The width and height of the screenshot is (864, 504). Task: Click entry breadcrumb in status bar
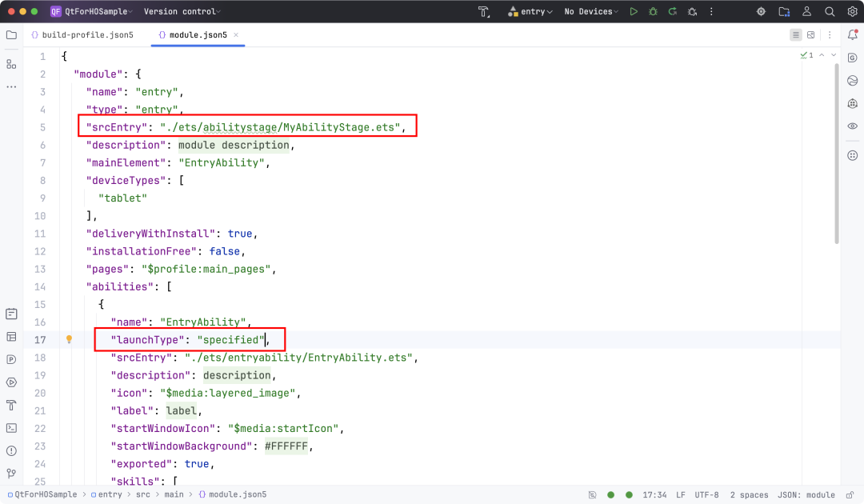coord(106,494)
